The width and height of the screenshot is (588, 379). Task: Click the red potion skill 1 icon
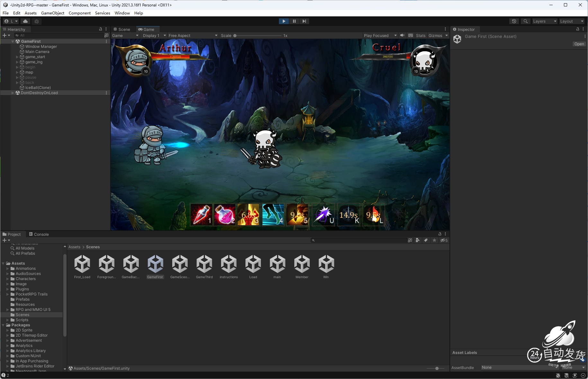[x=201, y=214]
